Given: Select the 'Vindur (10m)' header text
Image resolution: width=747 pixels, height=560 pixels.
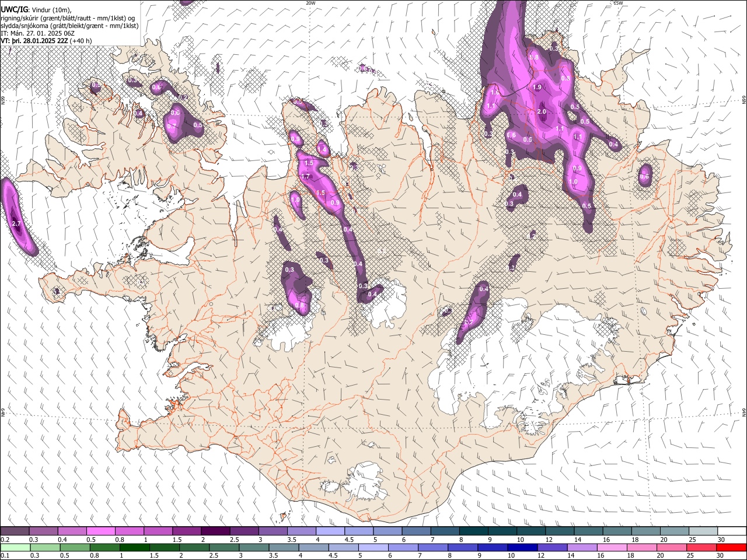Looking at the screenshot, I should click(50, 10).
